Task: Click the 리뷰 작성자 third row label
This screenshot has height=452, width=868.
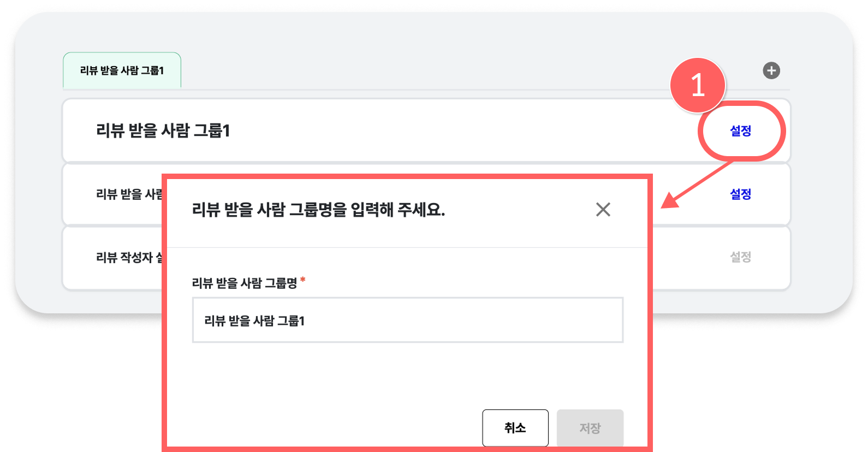Action: [129, 257]
